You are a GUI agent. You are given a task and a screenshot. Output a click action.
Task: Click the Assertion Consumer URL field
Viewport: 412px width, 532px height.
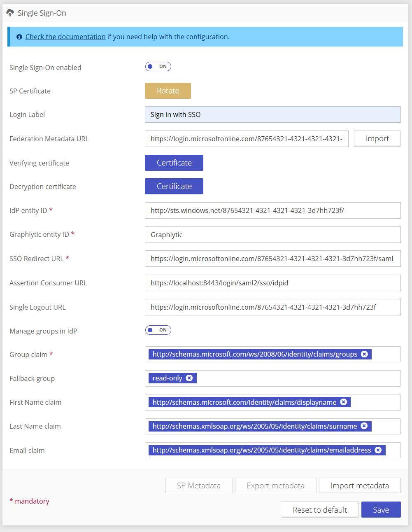[273, 283]
